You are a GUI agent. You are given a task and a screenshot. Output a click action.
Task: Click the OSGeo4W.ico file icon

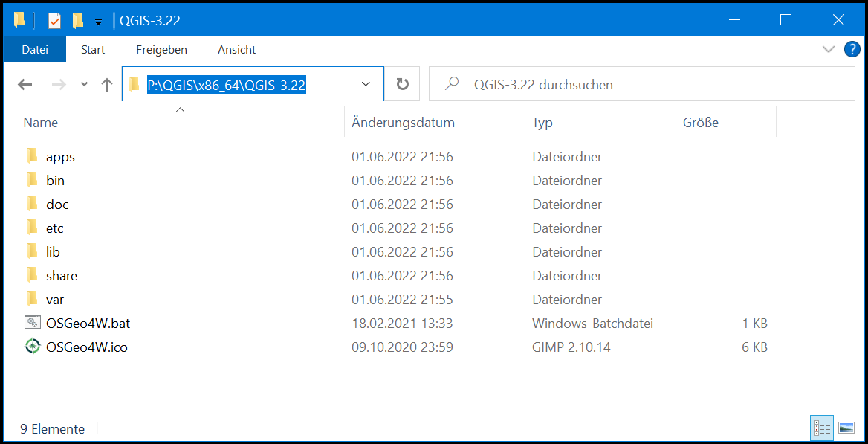(x=32, y=347)
